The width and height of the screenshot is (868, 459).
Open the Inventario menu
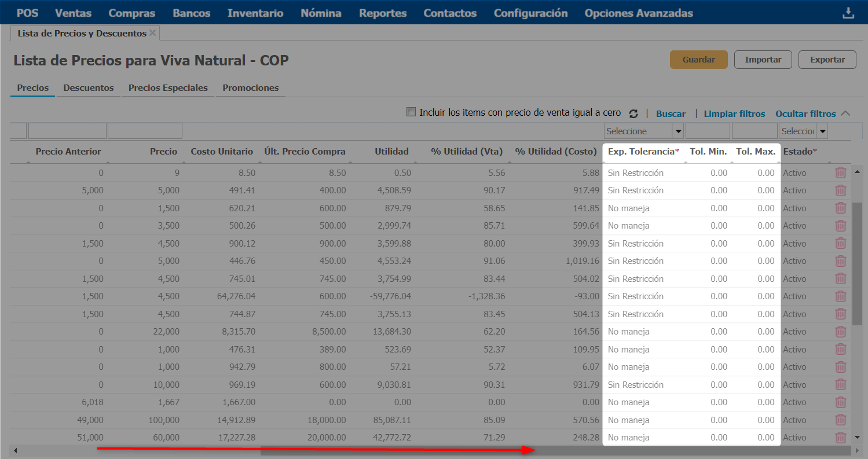pyautogui.click(x=255, y=13)
